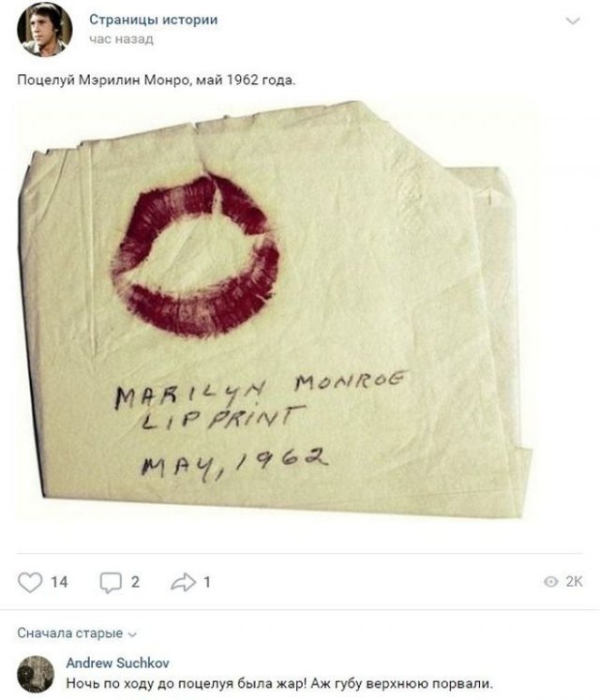Open Andrew Suchkov's profile avatar
Screen dimensions: 600x700
coord(36,674)
